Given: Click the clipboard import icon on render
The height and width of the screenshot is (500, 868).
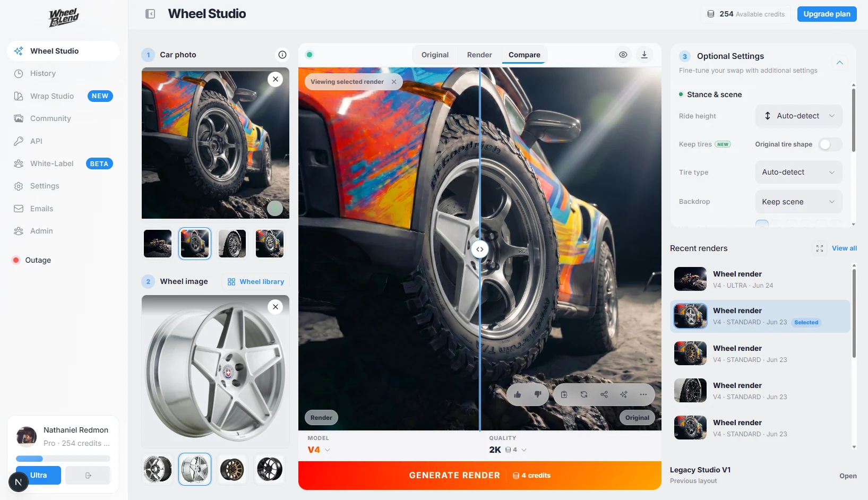Looking at the screenshot, I should pyautogui.click(x=564, y=394).
